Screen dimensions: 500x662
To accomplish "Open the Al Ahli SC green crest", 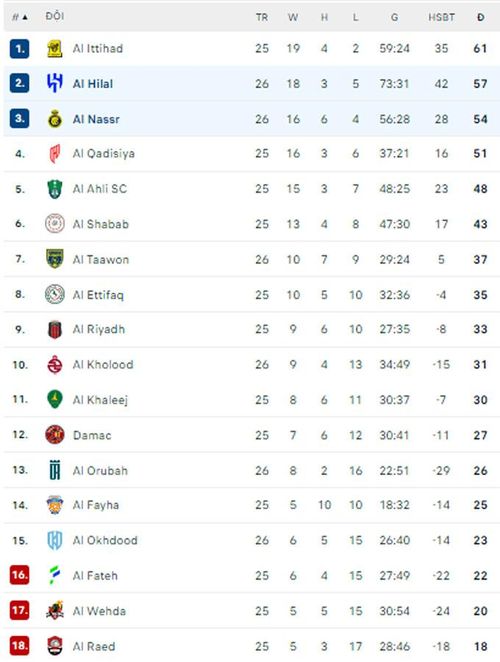I will (x=54, y=189).
